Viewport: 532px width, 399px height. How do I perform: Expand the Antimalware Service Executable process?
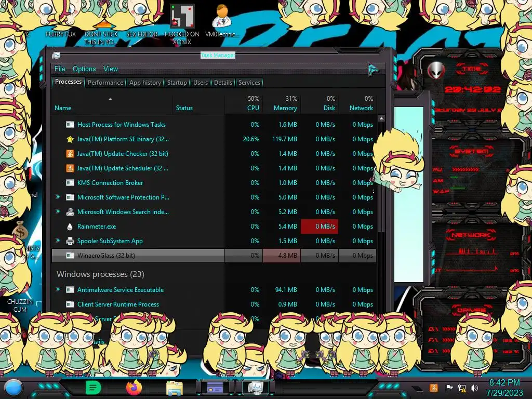pyautogui.click(x=58, y=289)
